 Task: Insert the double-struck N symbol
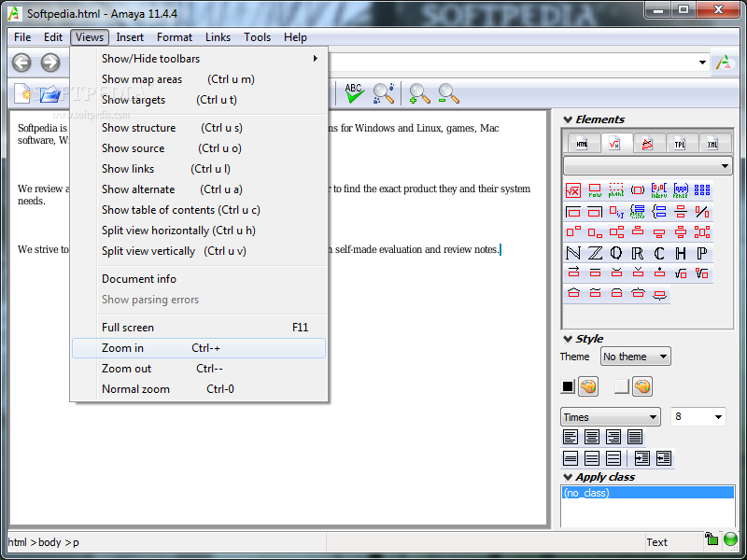(573, 253)
